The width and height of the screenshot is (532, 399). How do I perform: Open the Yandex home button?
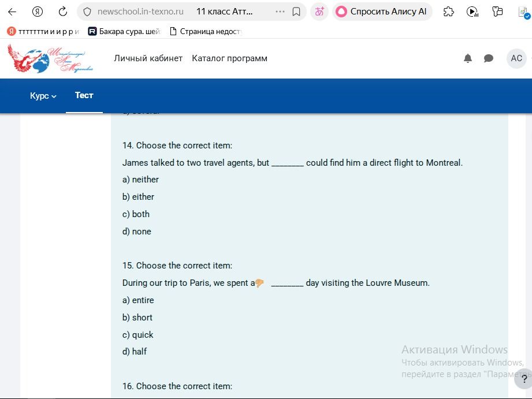38,12
